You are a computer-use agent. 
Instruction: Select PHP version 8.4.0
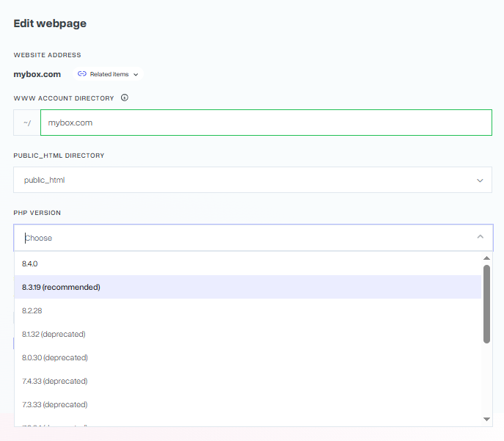(247, 263)
